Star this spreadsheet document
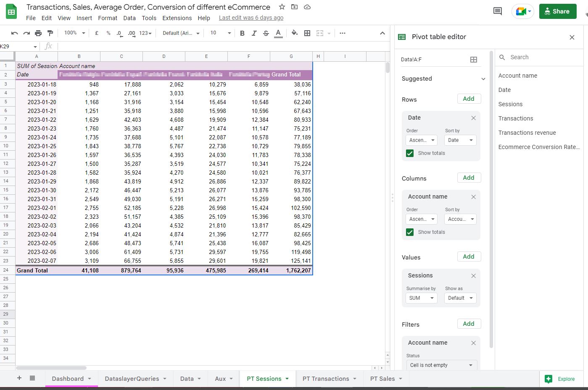This screenshot has height=390, width=588. [x=282, y=7]
